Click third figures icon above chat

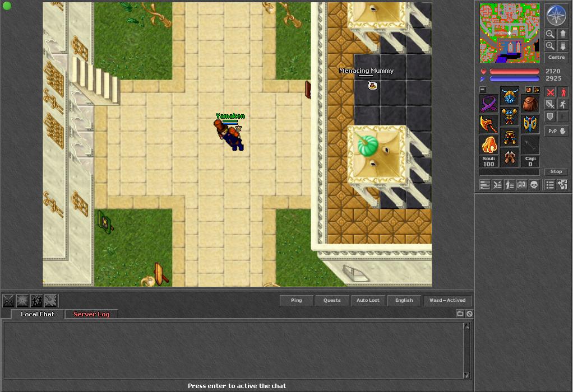(36, 301)
